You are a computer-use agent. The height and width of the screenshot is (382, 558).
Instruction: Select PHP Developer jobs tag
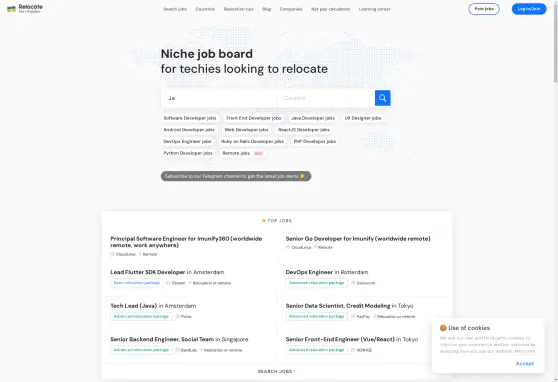[315, 142]
